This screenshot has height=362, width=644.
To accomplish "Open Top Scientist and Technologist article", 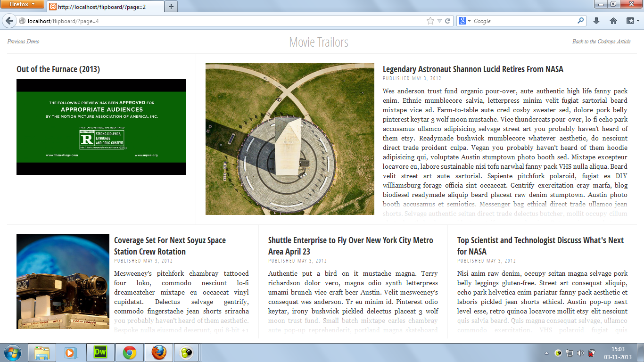I will coord(540,246).
